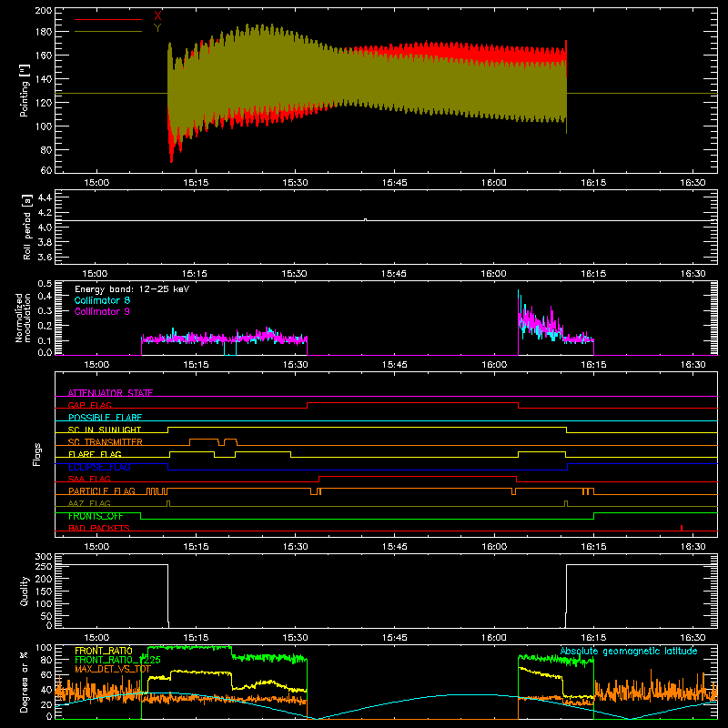Click the 15:30 tick under Roll period plot
Image resolution: width=728 pixels, height=728 pixels.
pos(294,274)
